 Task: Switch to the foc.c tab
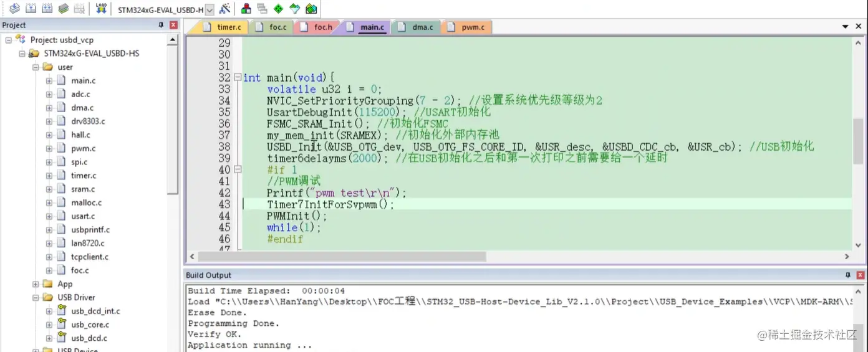click(x=272, y=27)
